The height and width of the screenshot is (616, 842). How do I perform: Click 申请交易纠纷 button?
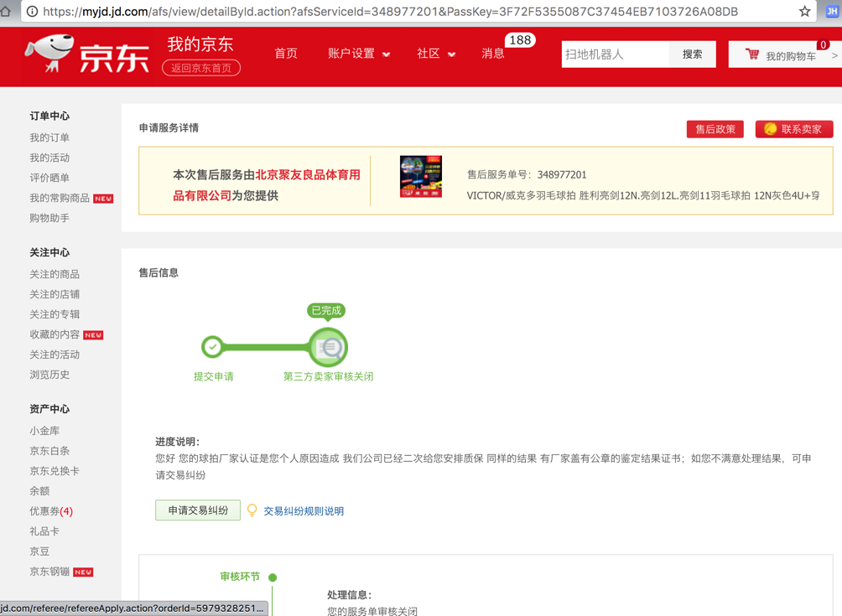pyautogui.click(x=198, y=510)
